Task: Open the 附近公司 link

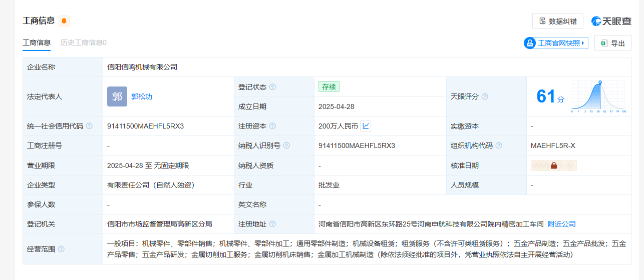Action: 561,224
